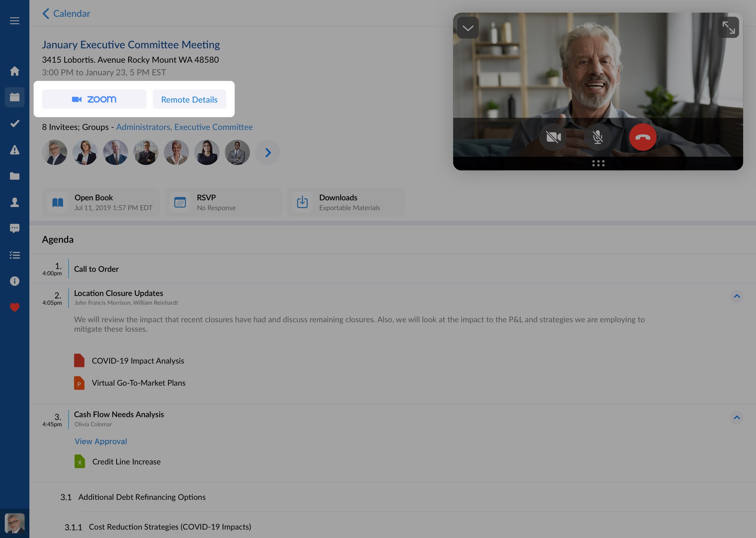Screen dimensions: 756x538
Task: Open chat messages sidebar icon
Action: tap(14, 228)
